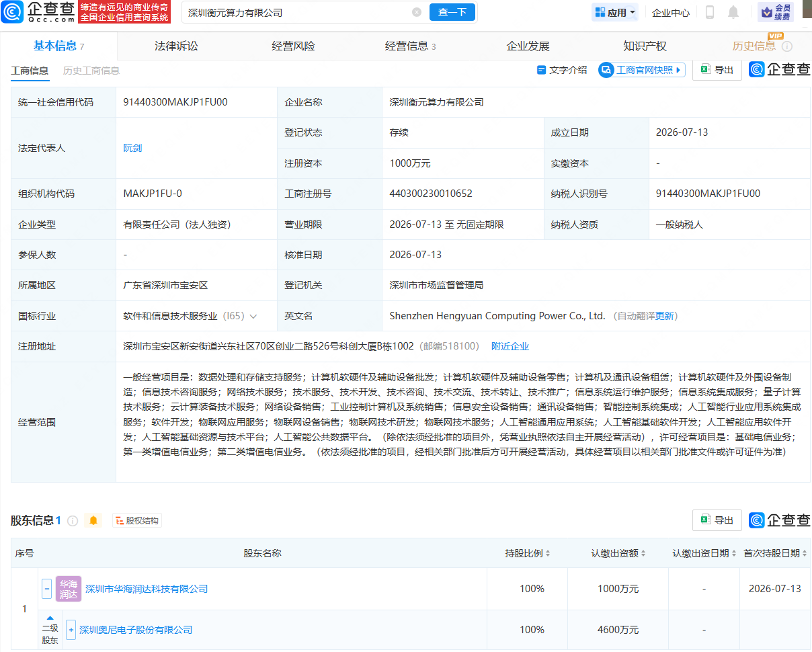Collapse the 华海润达 shareholder row

point(46,589)
